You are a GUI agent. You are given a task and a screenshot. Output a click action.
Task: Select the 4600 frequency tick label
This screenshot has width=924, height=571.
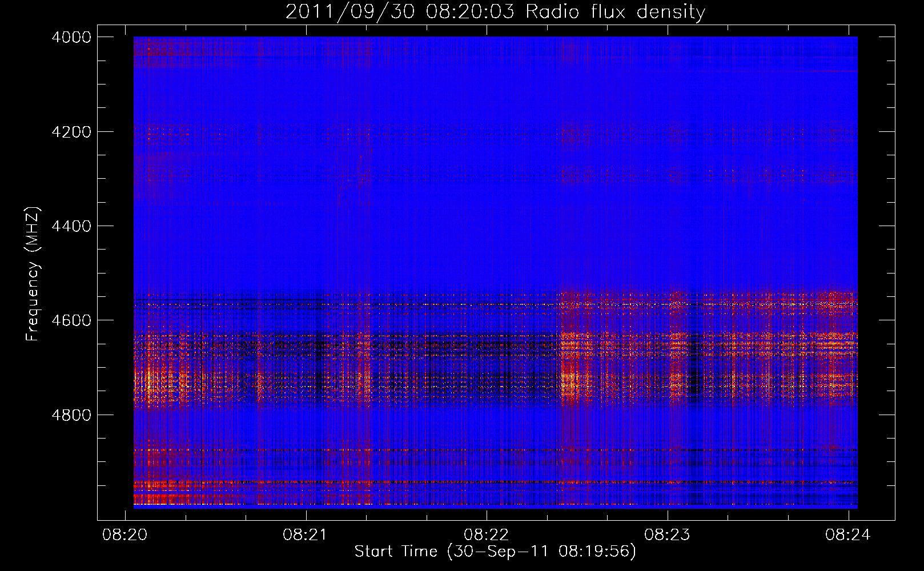[71, 320]
